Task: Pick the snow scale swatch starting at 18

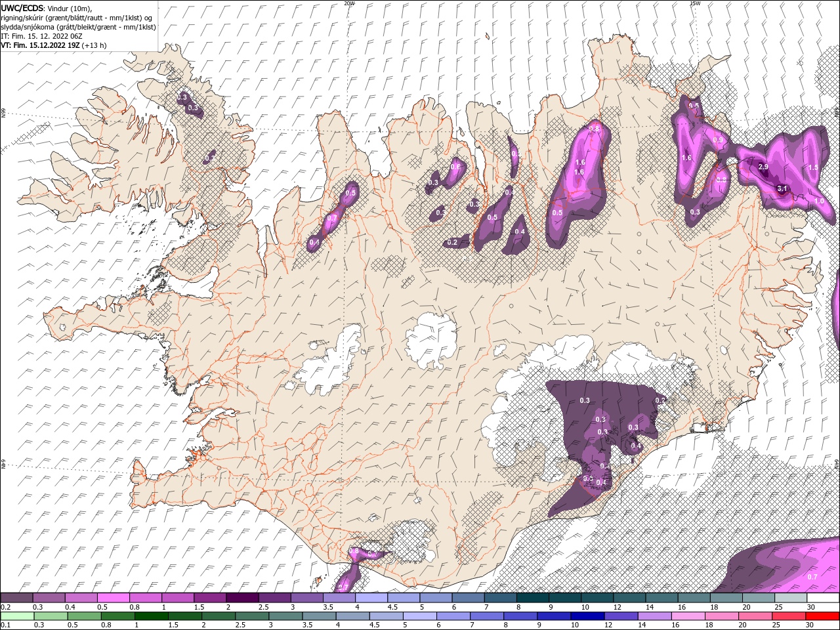Action: (726, 598)
